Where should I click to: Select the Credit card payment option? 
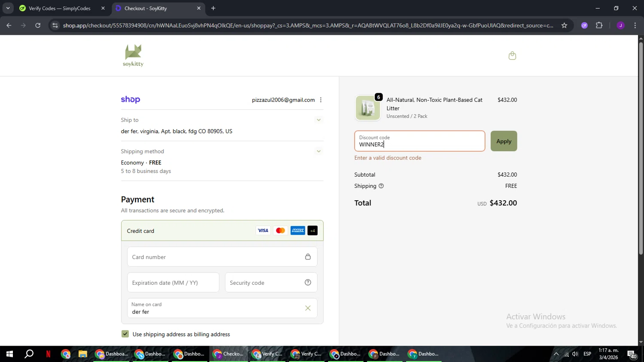pos(222,231)
